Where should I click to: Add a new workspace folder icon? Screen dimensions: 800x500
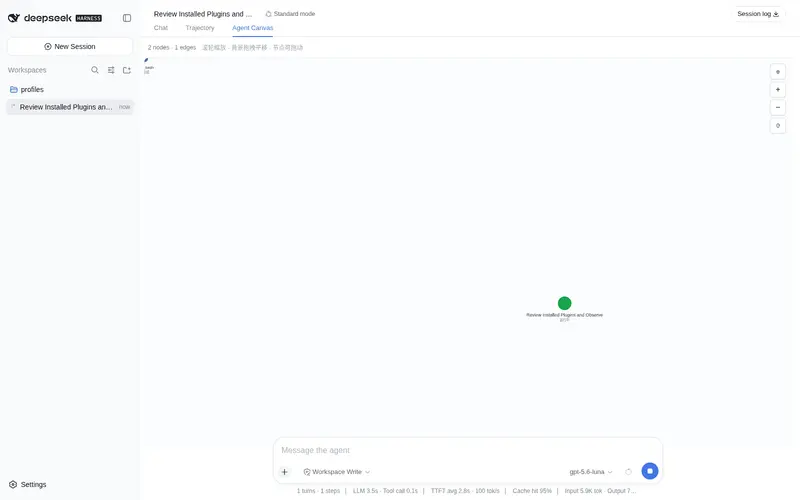(x=127, y=70)
